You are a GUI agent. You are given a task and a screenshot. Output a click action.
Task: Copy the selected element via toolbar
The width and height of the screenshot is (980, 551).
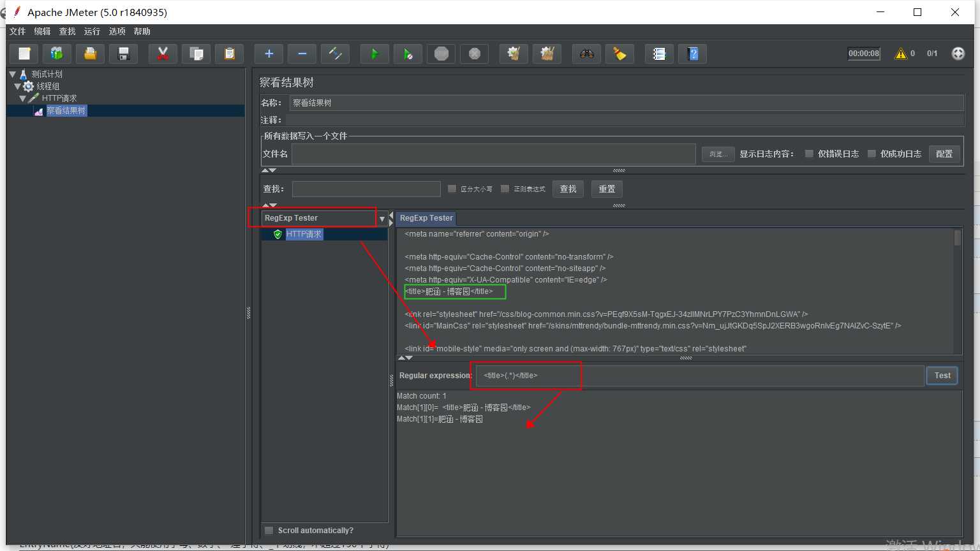(196, 54)
